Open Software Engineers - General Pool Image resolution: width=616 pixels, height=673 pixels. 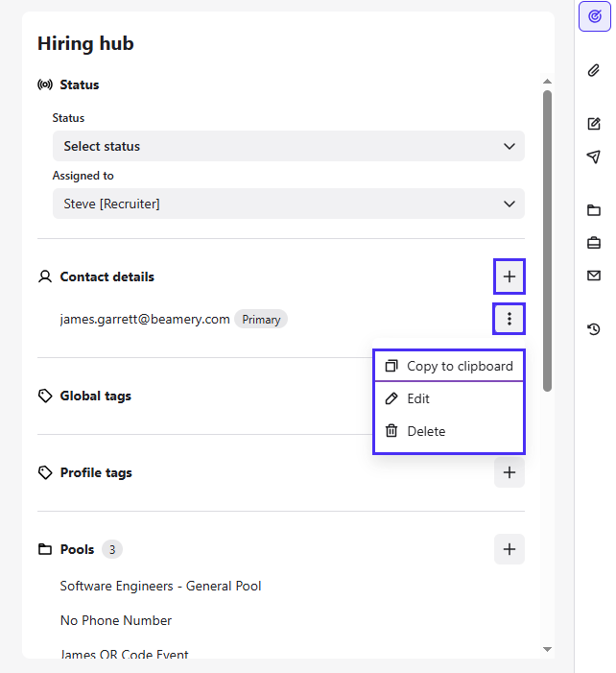pos(160,586)
